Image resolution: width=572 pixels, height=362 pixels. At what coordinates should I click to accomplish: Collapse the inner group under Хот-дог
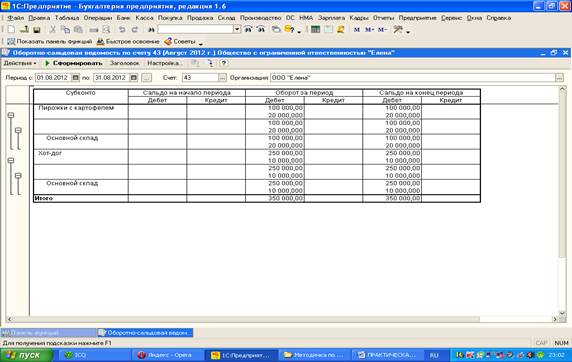coord(18,176)
